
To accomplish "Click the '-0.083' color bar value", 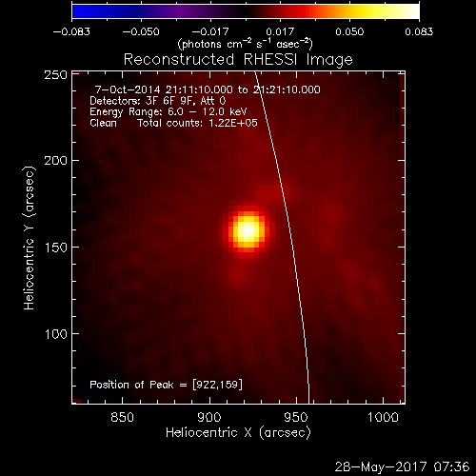I will [x=71, y=31].
